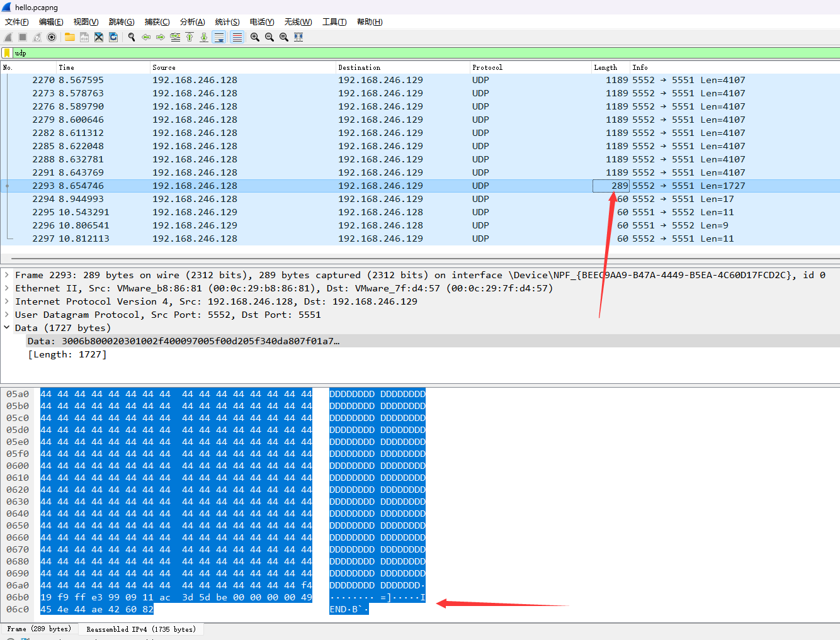
Task: Select packet 2294 with Len=17
Action: (420, 199)
